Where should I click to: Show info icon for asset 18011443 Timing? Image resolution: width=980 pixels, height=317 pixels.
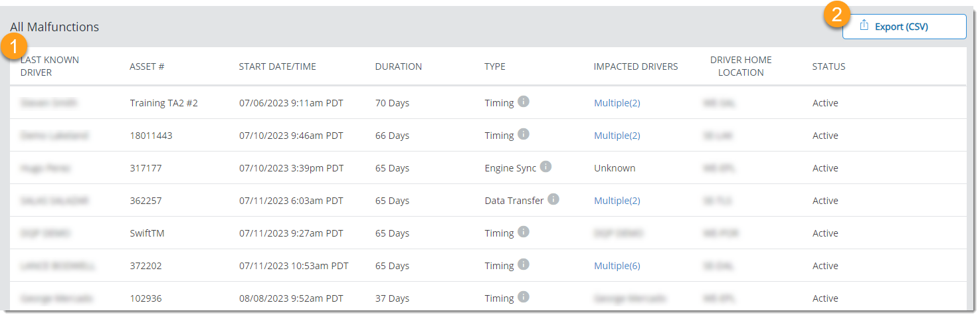(524, 134)
